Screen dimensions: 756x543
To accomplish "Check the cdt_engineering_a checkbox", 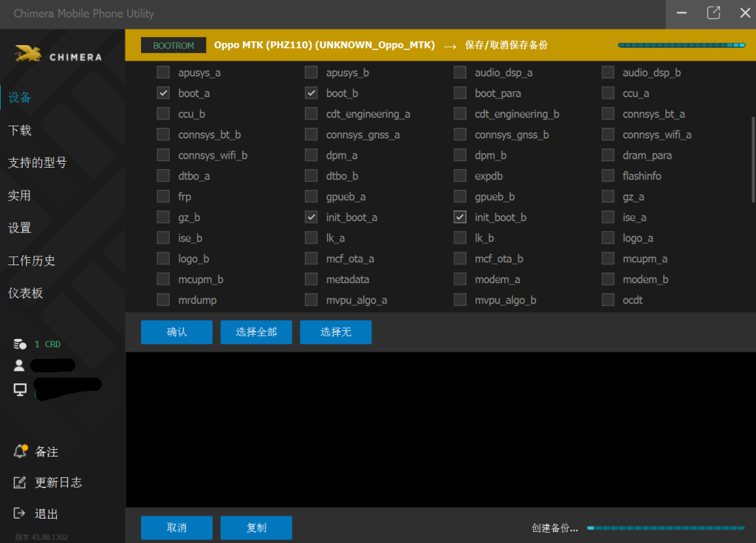I will point(312,114).
